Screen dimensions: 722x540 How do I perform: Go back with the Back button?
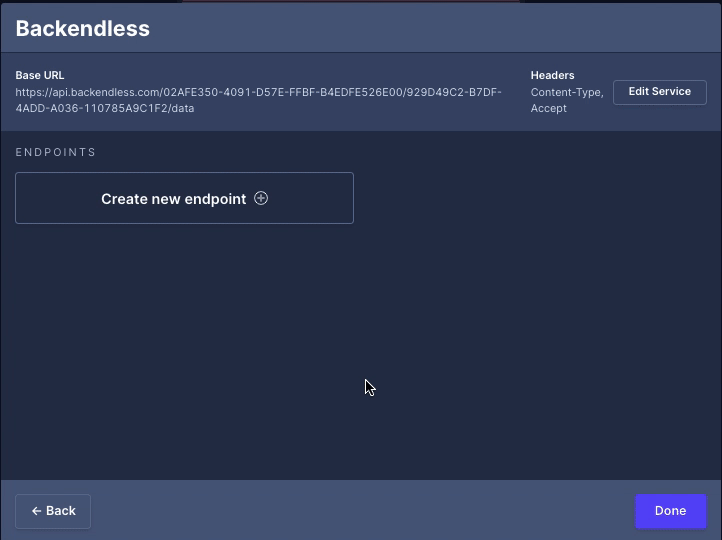pos(53,511)
